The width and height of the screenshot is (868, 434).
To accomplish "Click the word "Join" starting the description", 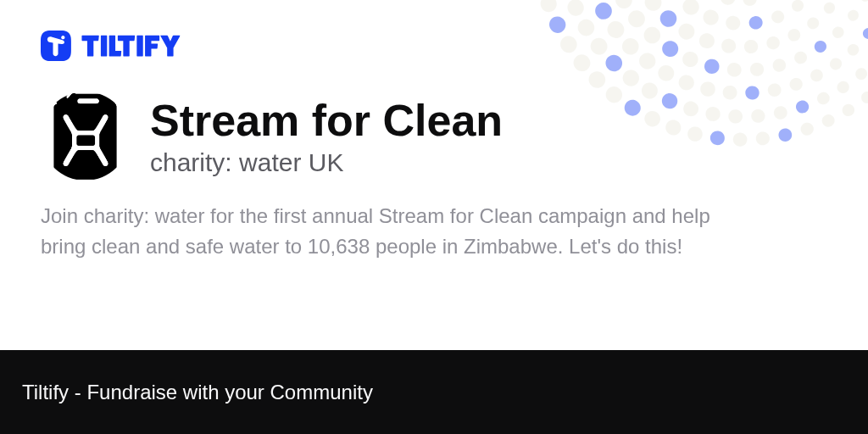I will [59, 216].
